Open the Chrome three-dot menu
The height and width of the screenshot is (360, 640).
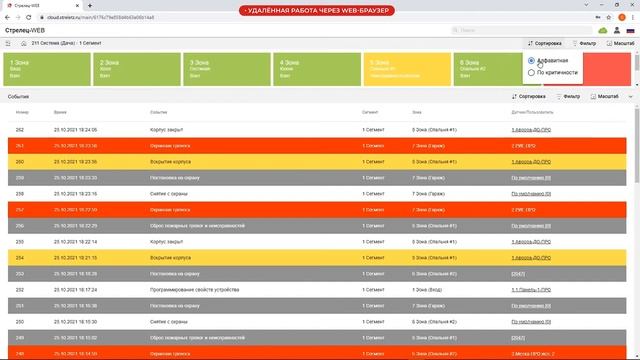(x=633, y=18)
